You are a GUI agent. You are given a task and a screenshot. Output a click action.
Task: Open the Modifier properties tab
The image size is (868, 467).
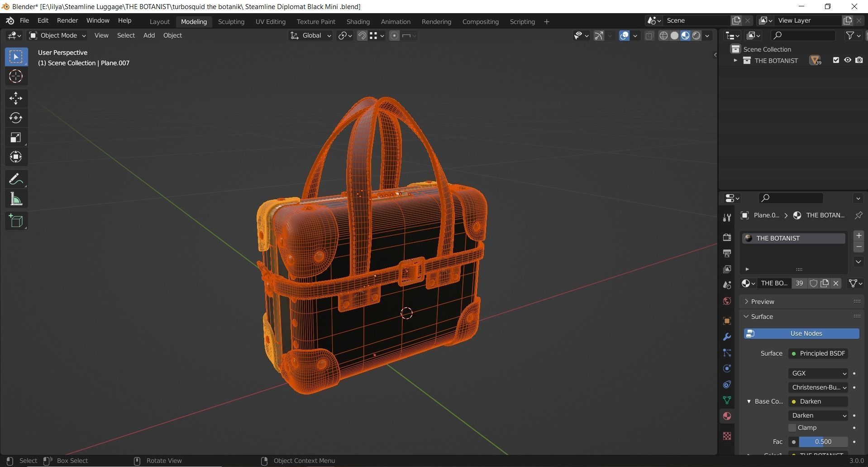[x=727, y=337]
